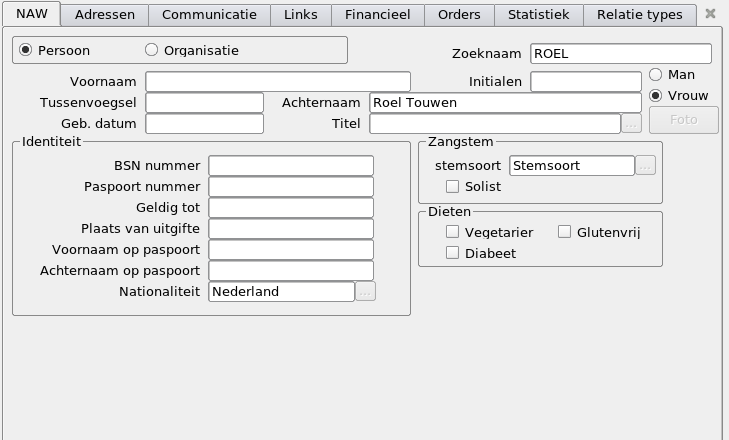Image resolution: width=729 pixels, height=440 pixels.
Task: Tick the Vegetarier diet checkbox
Action: 453,232
